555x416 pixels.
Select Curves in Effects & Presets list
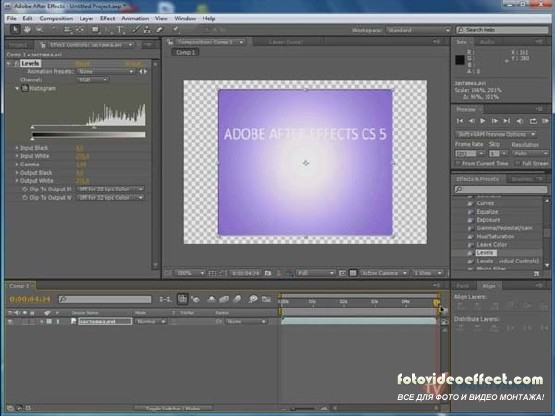pos(485,203)
